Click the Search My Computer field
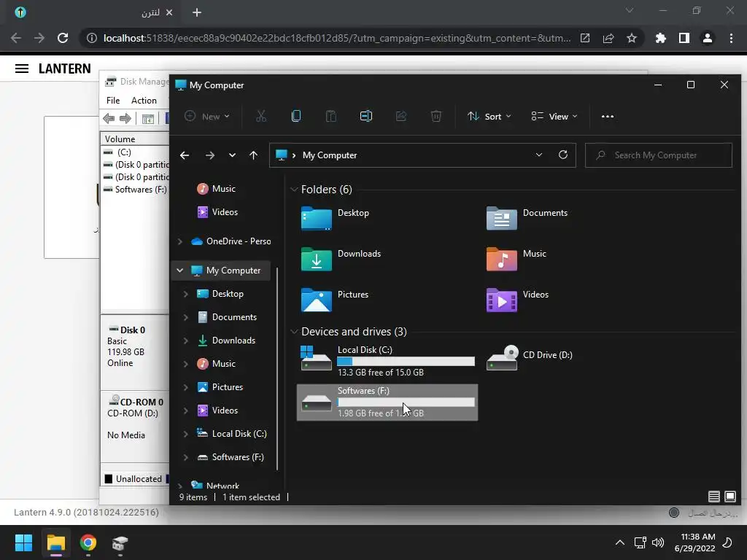 659,155
